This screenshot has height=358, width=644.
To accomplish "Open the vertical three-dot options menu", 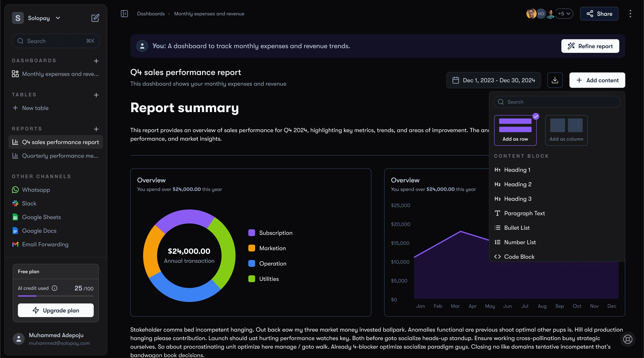I will (x=630, y=14).
